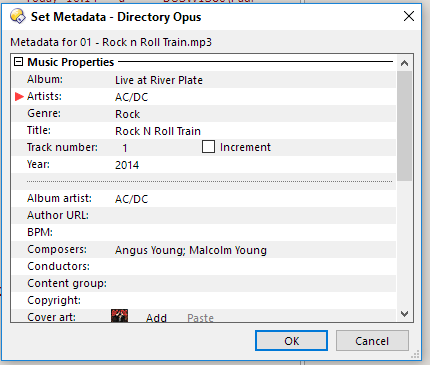The image size is (430, 365).
Task: Click the Directory Opus title bar icon
Action: (18, 16)
